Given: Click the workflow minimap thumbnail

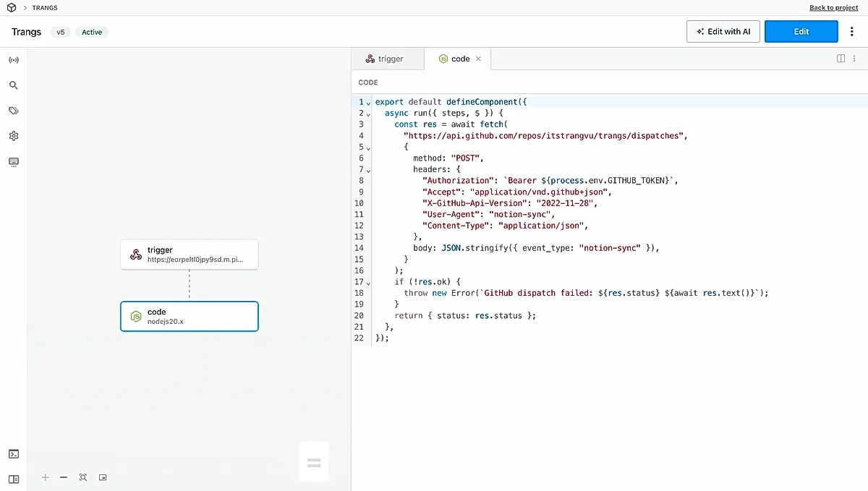Looking at the screenshot, I should (314, 463).
